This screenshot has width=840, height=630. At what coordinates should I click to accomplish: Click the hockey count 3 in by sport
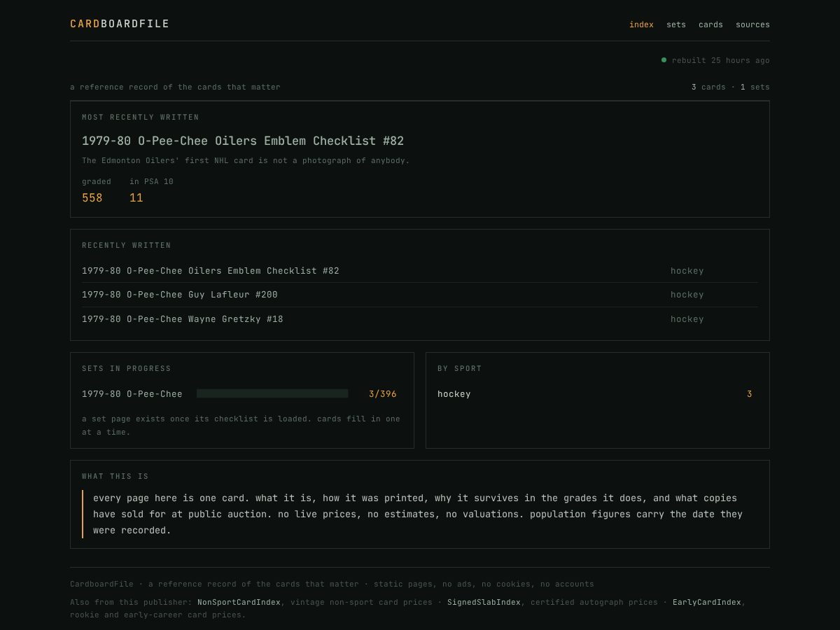[x=750, y=394]
